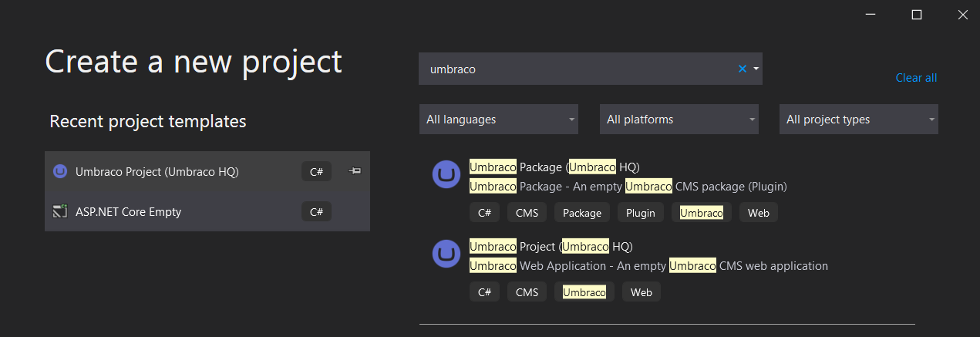Click the Clear all link

[916, 78]
